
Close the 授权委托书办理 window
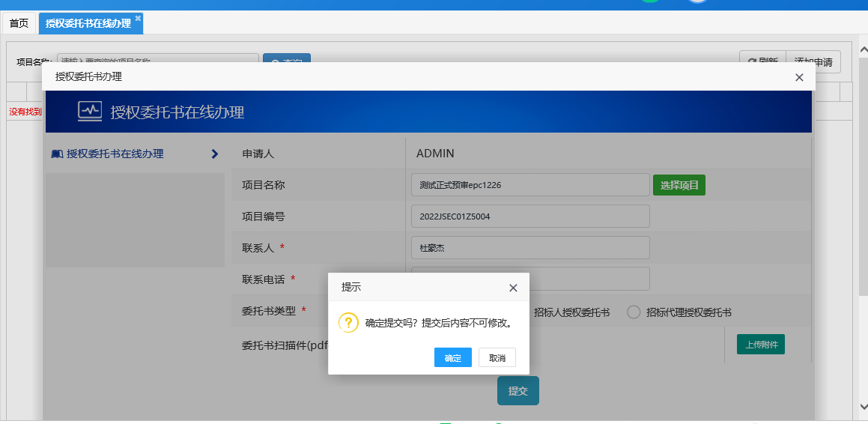click(799, 77)
